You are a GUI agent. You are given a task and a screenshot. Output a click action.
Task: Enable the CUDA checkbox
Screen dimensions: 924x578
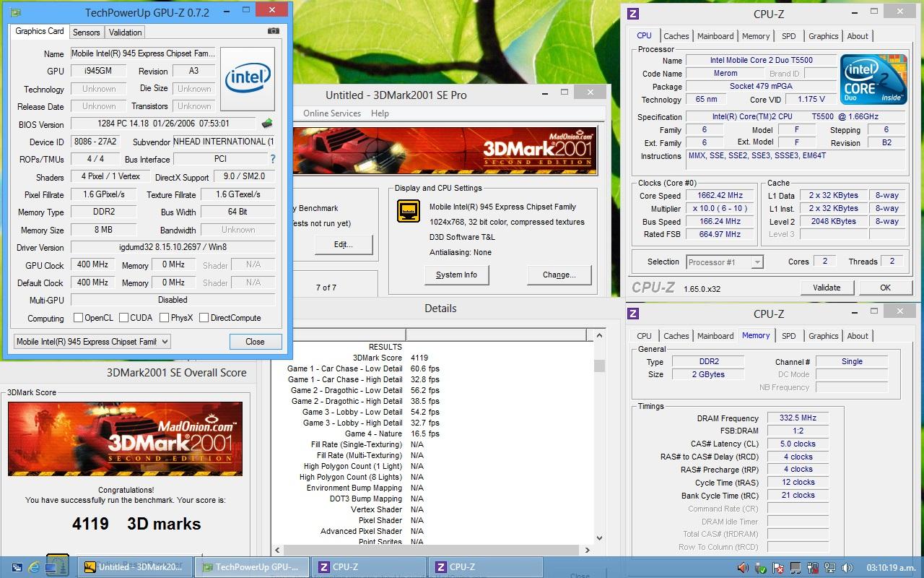coord(123,317)
